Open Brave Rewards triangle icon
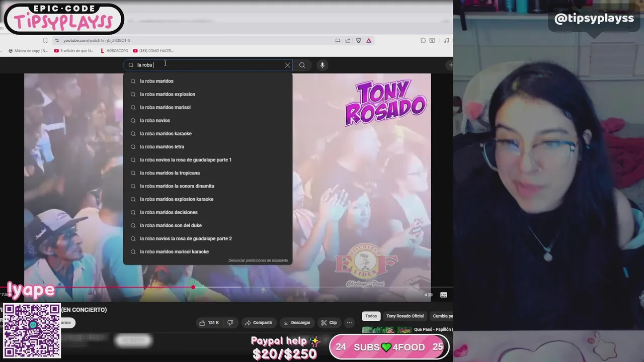 point(369,40)
